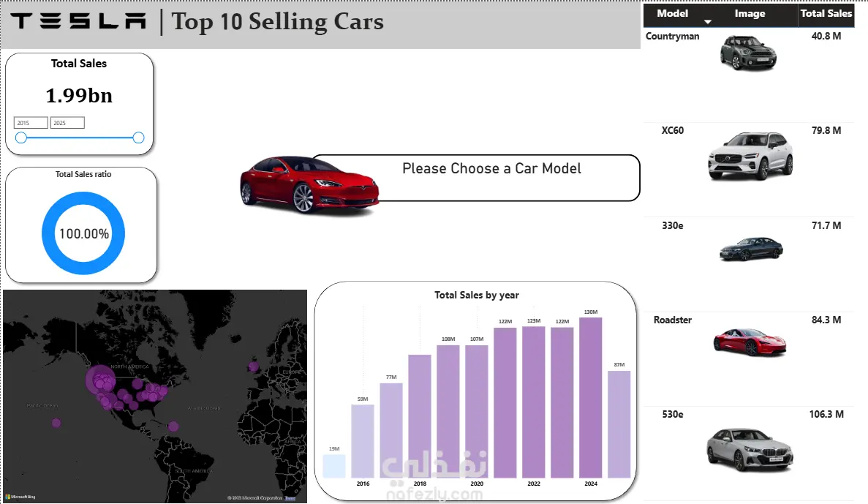Click the 84.3 M sales value
Viewport: 868px width, 504px height.
pos(826,320)
